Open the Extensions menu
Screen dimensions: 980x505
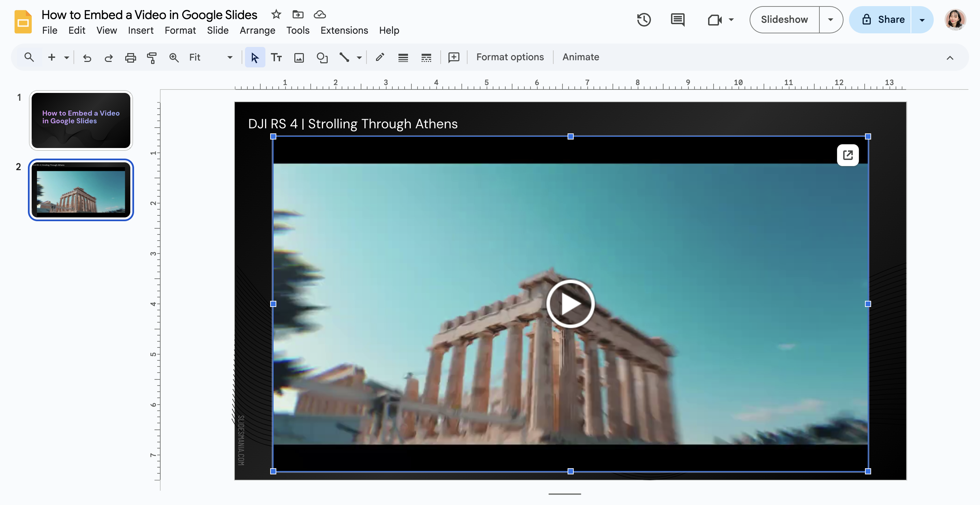344,30
